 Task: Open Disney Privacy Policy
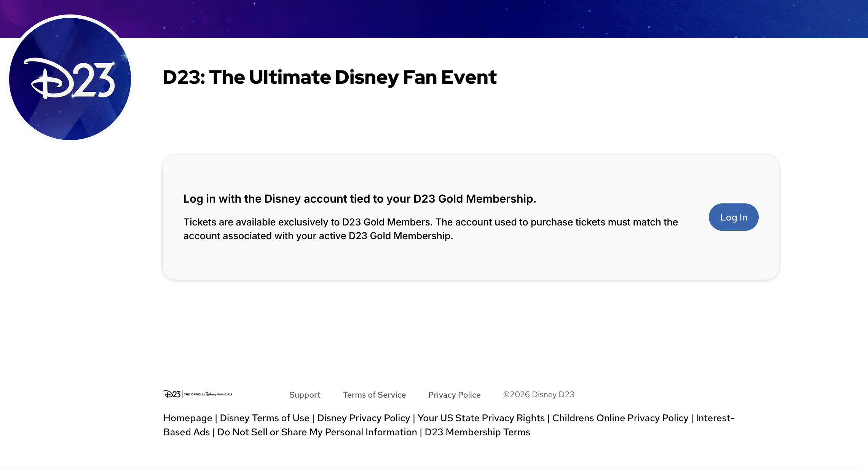pyautogui.click(x=364, y=418)
